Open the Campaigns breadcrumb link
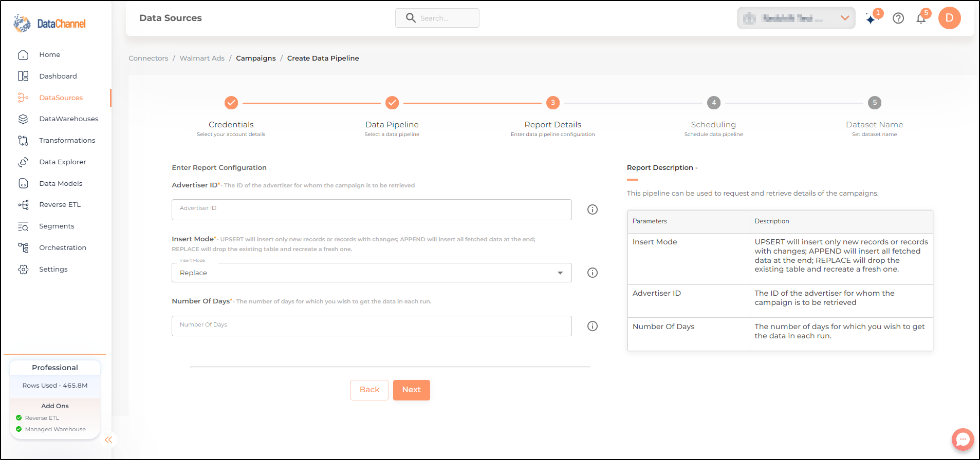980x460 pixels. (256, 59)
